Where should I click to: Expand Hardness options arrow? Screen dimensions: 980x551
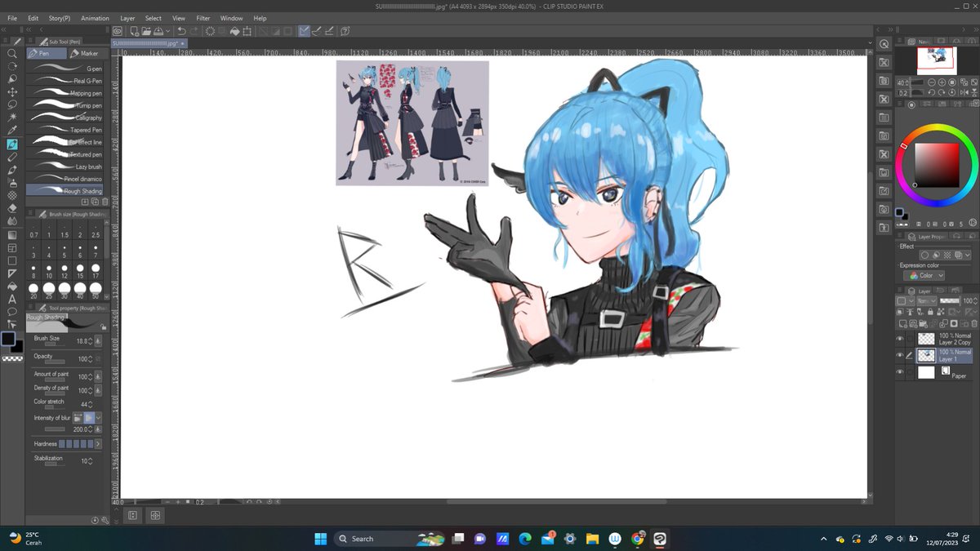pyautogui.click(x=98, y=444)
